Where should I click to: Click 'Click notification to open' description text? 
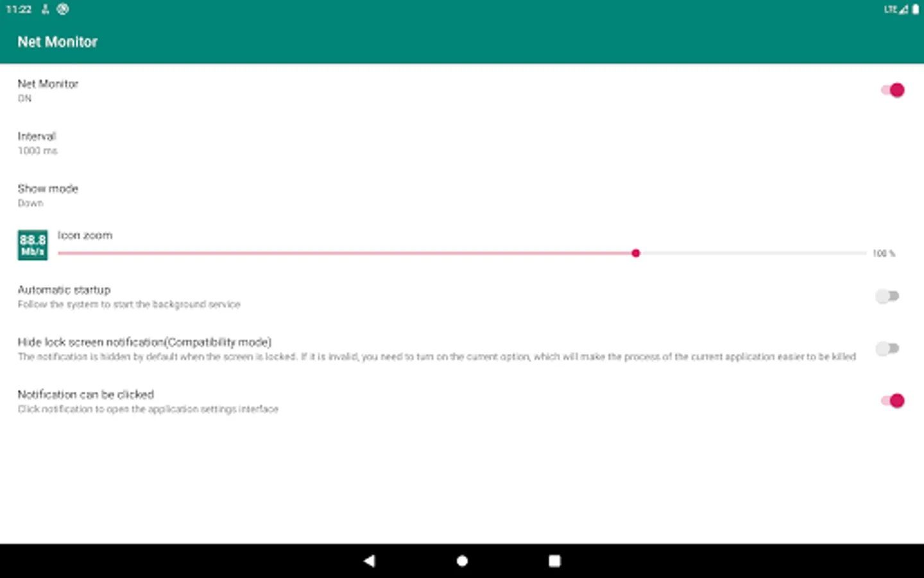coord(148,409)
